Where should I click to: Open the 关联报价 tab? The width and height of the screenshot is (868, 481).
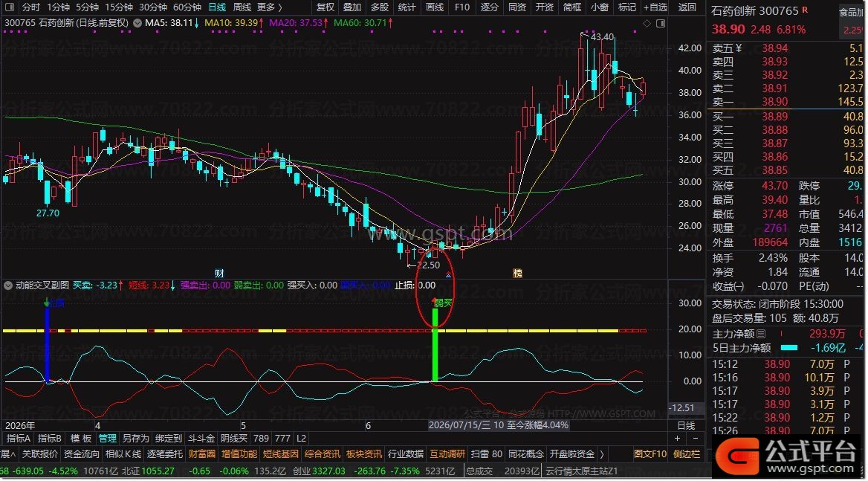40,454
